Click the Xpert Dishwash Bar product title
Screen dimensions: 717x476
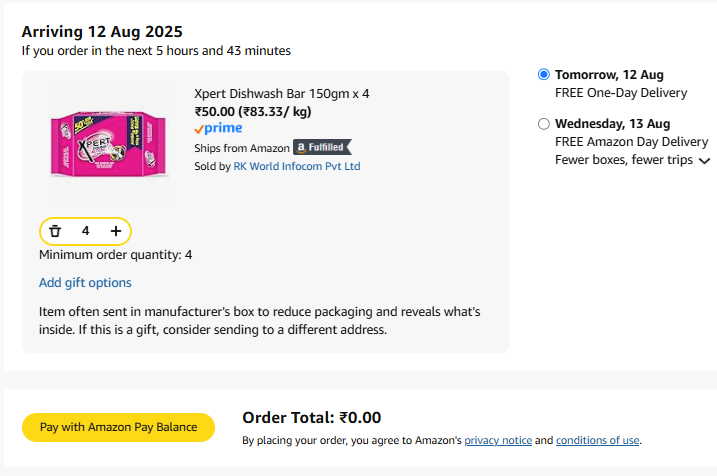click(x=282, y=94)
